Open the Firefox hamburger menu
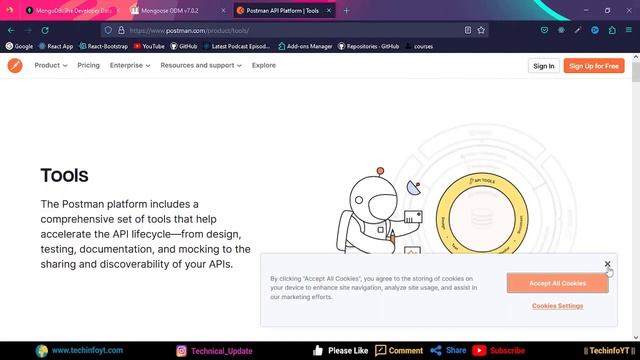The height and width of the screenshot is (360, 640). click(x=629, y=30)
